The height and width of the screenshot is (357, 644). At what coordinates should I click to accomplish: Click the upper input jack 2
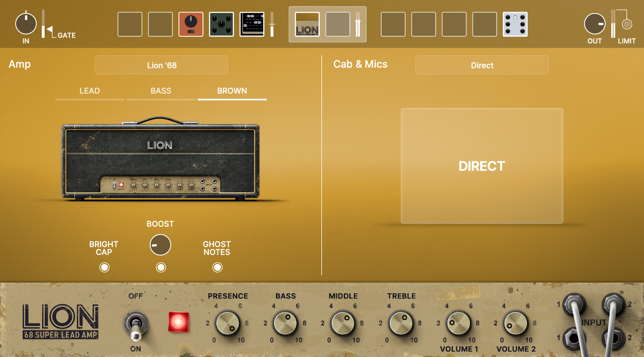pos(613,304)
